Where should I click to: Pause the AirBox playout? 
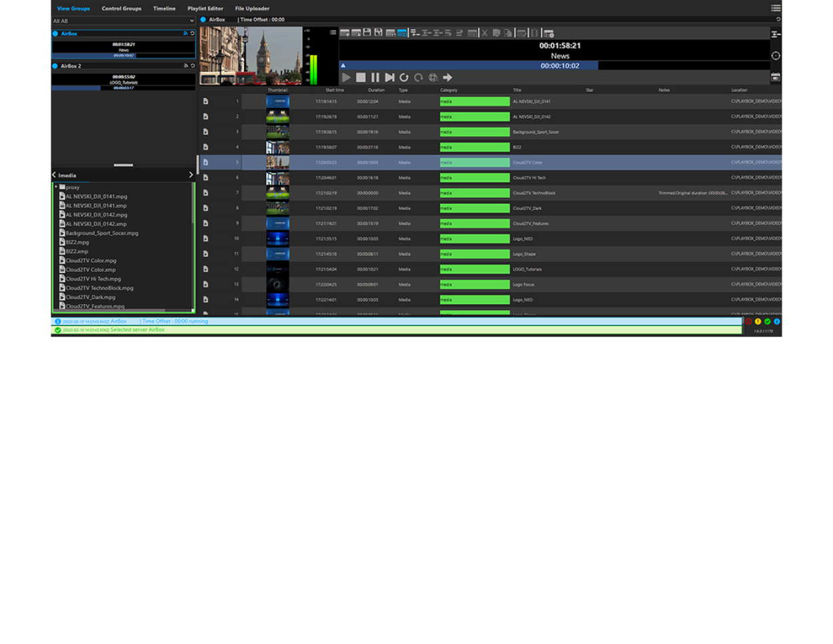coord(375,78)
